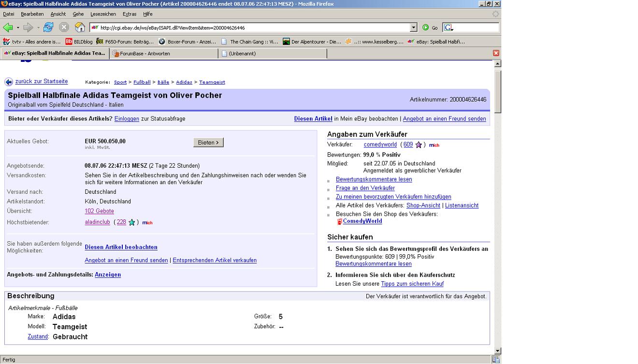The height and width of the screenshot is (364, 638).
Task: Click the Forward navigation arrow
Action: pos(28,28)
